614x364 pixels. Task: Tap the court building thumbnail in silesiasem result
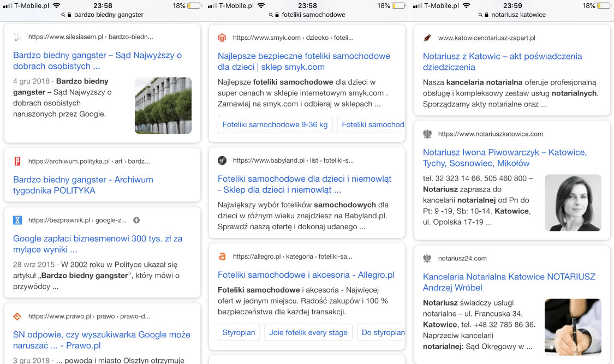pos(163,106)
